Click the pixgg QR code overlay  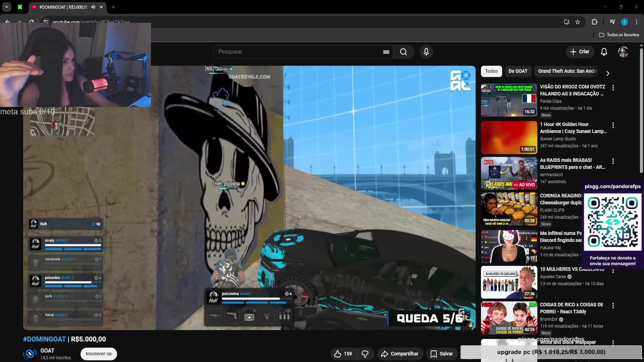point(612,221)
